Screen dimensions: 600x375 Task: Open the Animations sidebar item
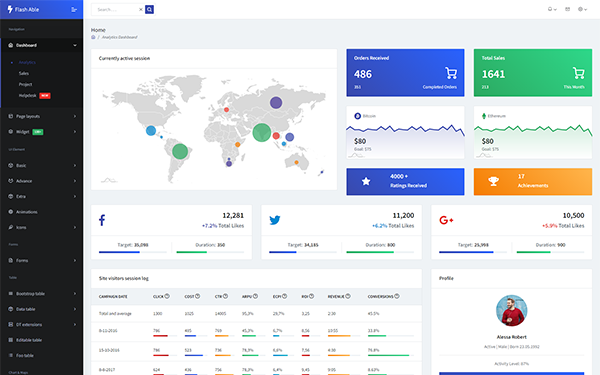(x=42, y=212)
